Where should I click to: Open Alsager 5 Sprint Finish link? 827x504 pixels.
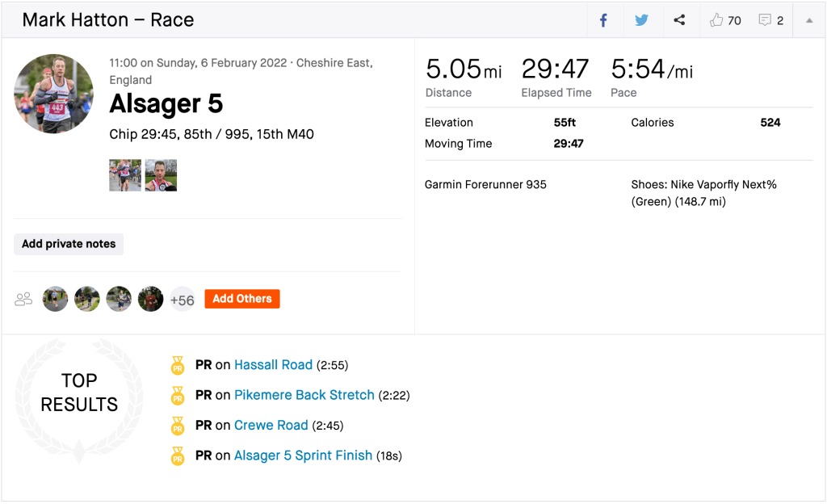click(x=303, y=456)
